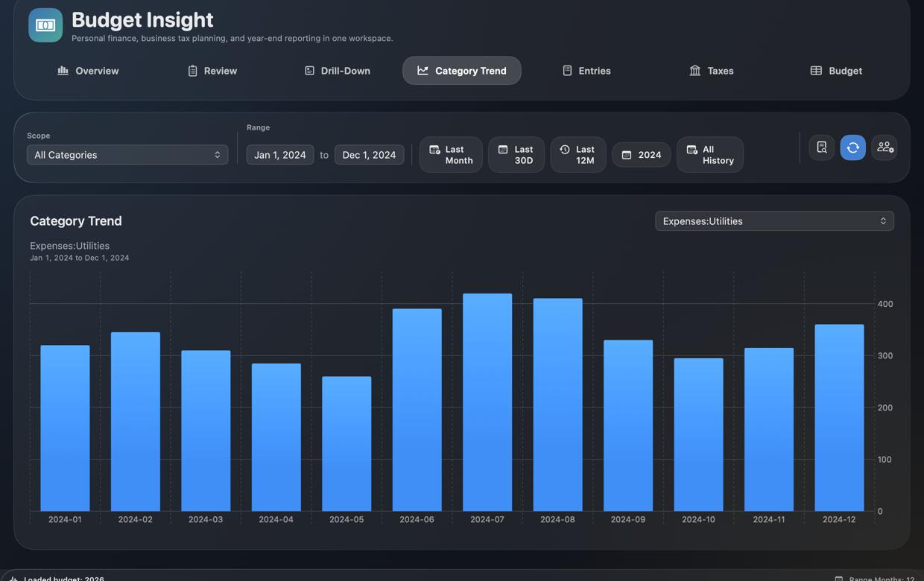Go to the Budget tab
The width and height of the screenshot is (924, 581).
(x=835, y=71)
